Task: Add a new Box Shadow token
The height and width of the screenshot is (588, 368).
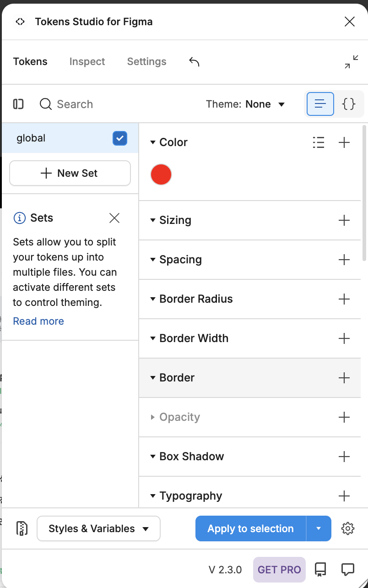Action: (x=344, y=457)
